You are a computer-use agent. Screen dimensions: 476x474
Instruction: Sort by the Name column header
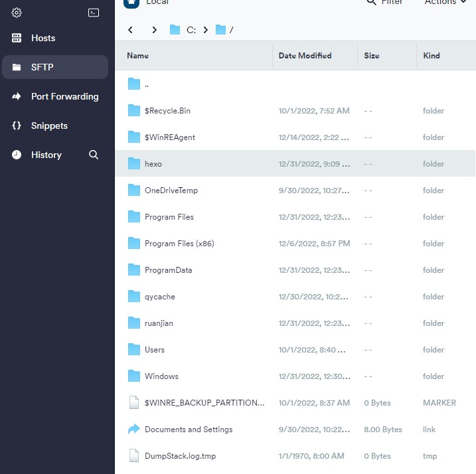(x=138, y=56)
